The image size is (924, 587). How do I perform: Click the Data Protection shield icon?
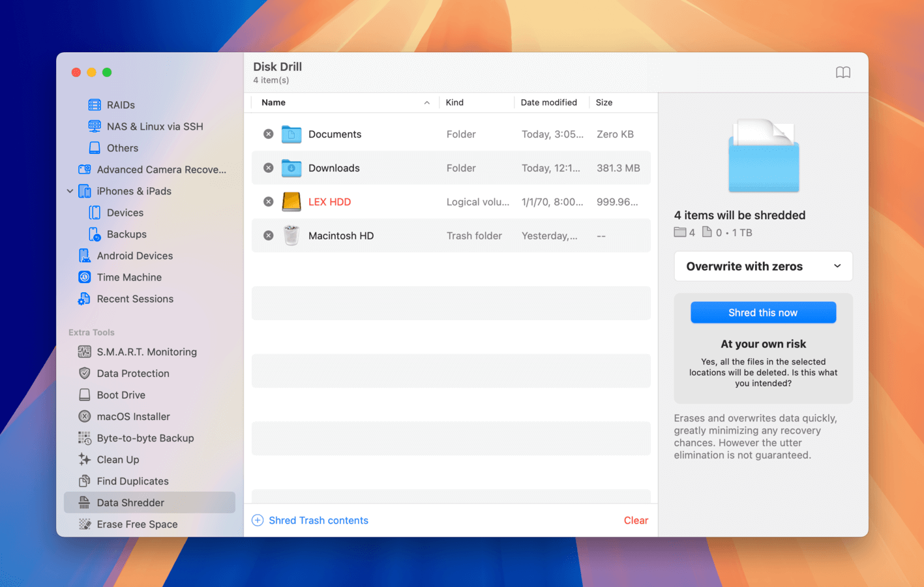[x=85, y=374]
